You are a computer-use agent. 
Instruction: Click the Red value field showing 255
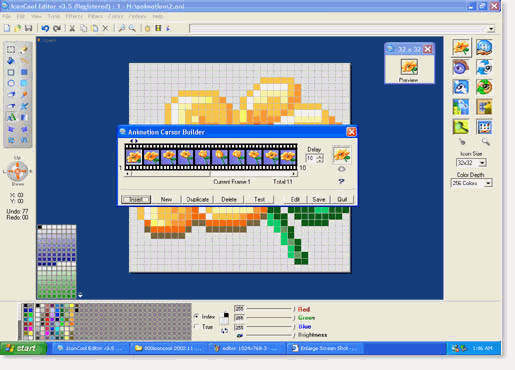pyautogui.click(x=239, y=309)
